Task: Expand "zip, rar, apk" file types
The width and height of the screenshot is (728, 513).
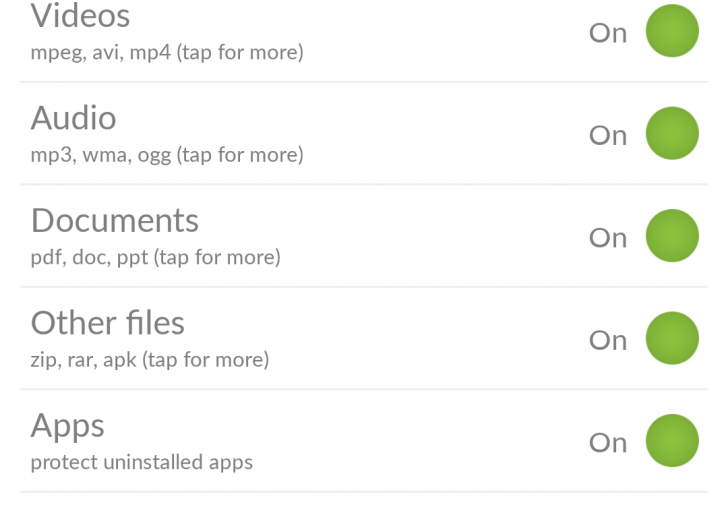Action: [150, 360]
